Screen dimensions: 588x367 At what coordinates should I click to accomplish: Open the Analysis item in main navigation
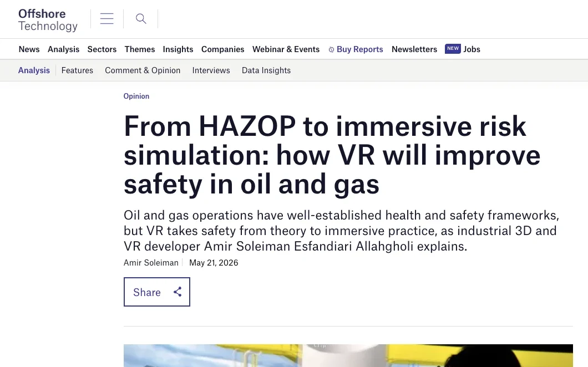pos(63,49)
